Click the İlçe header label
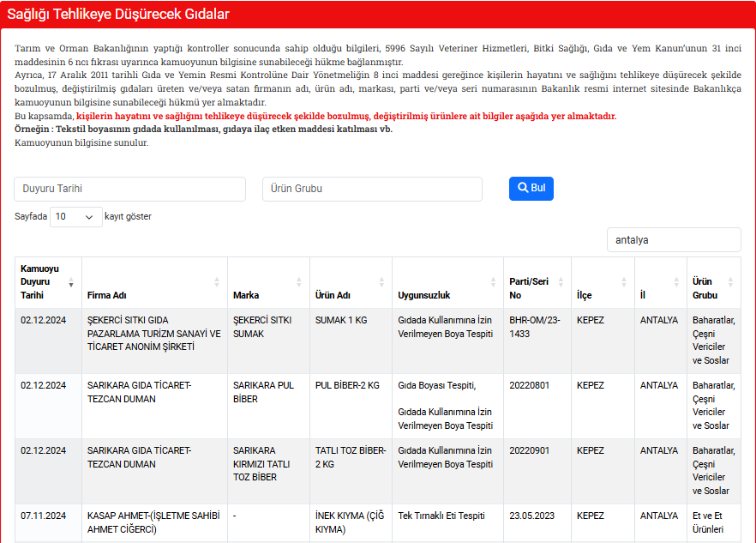The image size is (756, 543). click(x=584, y=295)
